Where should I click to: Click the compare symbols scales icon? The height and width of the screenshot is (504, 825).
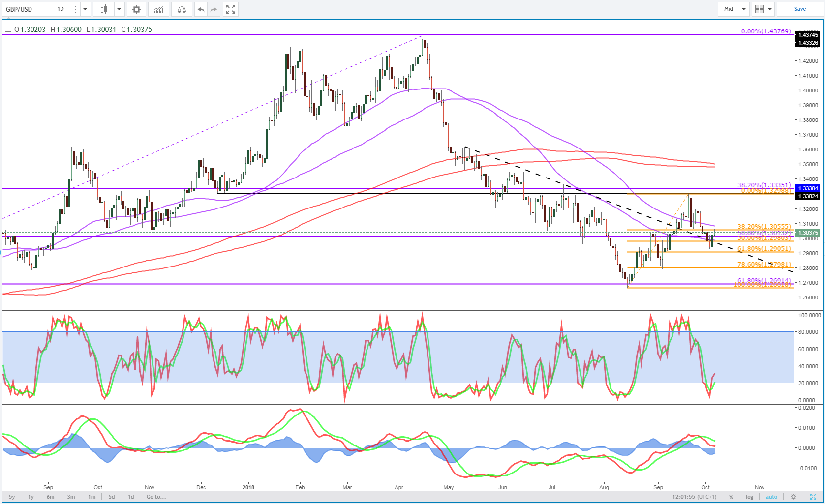(182, 9)
